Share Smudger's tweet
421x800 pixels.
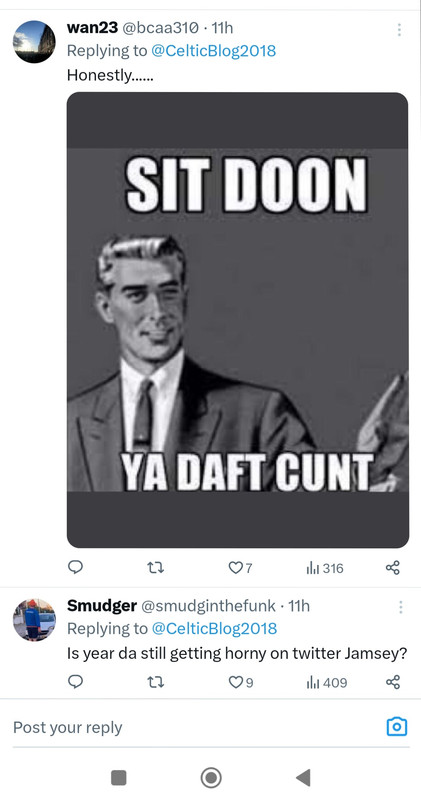(x=392, y=683)
